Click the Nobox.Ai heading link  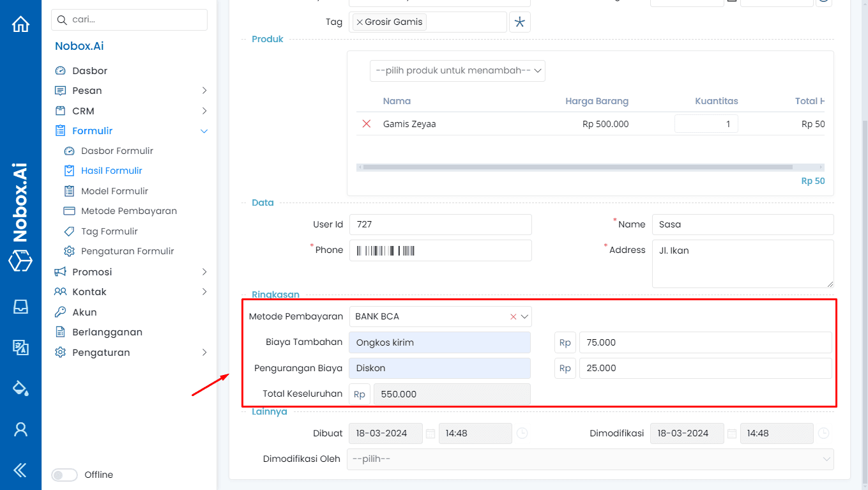[x=79, y=45]
